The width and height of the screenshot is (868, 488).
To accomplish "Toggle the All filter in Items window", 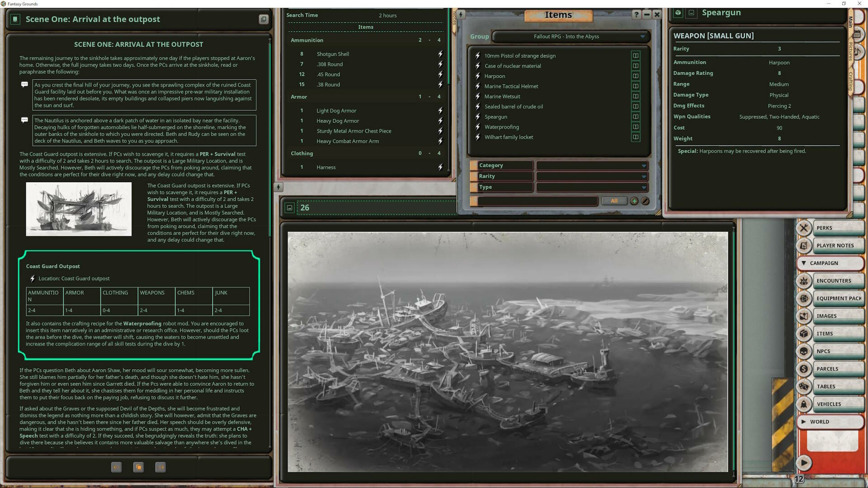I will [x=614, y=201].
